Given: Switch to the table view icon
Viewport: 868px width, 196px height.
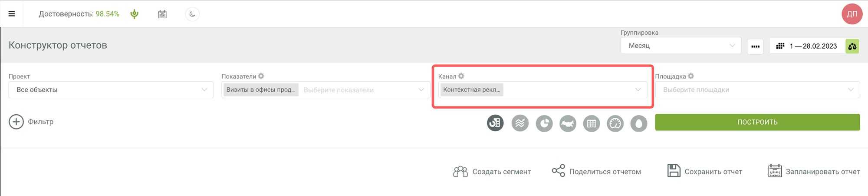Looking at the screenshot, I should pos(591,123).
